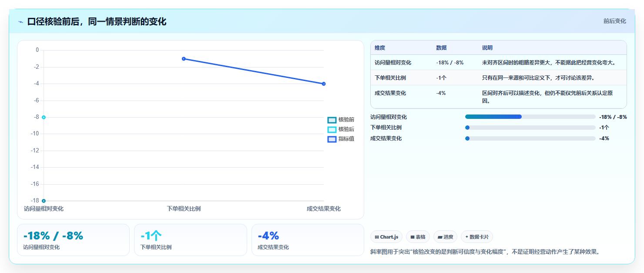Click the line point at -4
This screenshot has width=644, height=273.
pyautogui.click(x=324, y=84)
